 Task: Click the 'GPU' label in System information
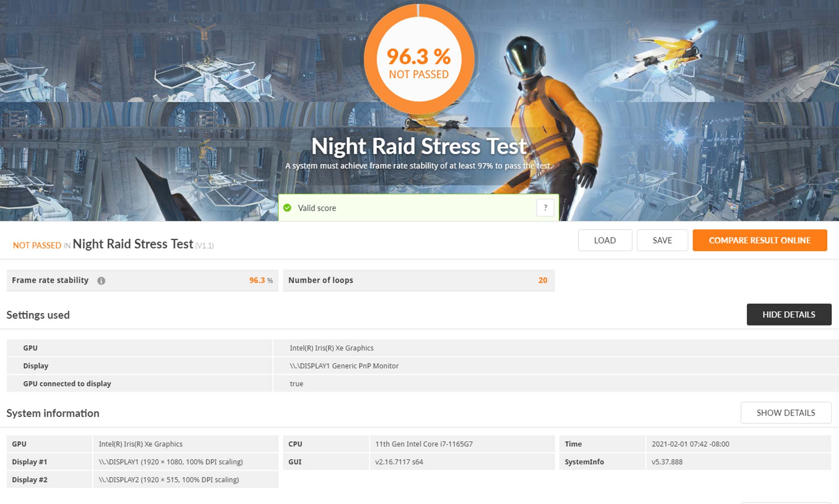(19, 444)
